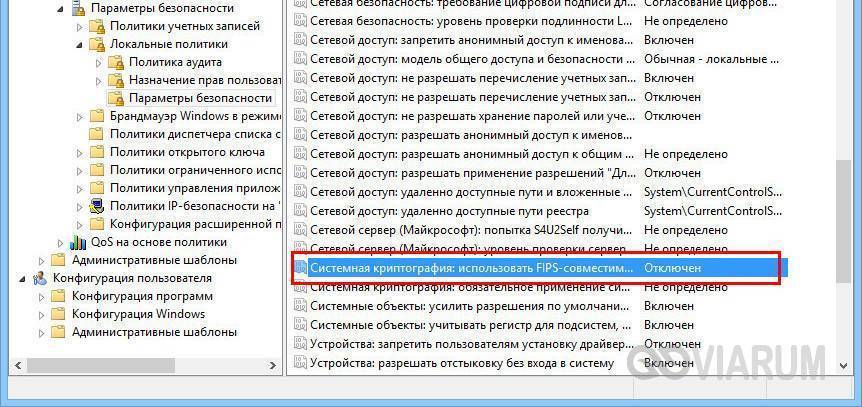The image size is (862, 407).
Task: Click policy icon for обязательное применение си row
Action: point(300,287)
